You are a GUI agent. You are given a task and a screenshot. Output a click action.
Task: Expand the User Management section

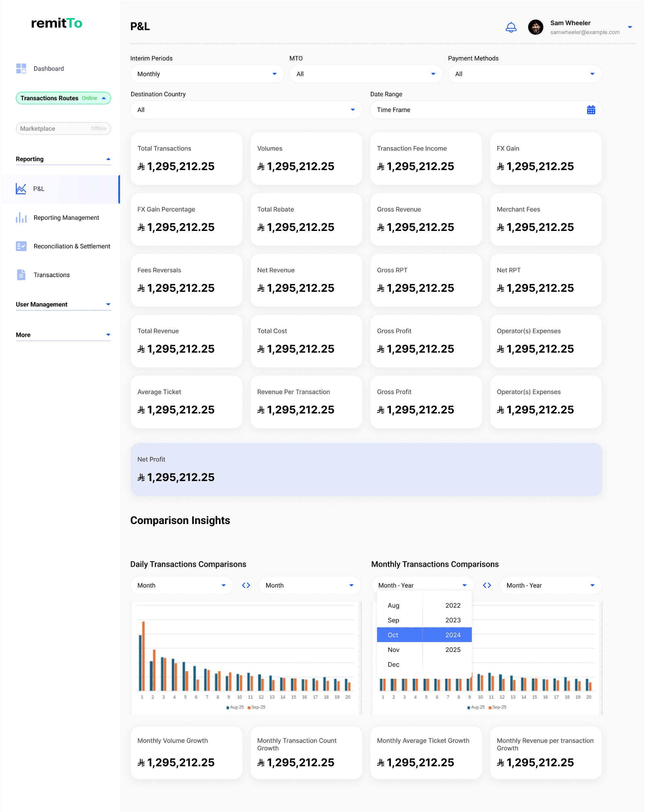point(63,304)
